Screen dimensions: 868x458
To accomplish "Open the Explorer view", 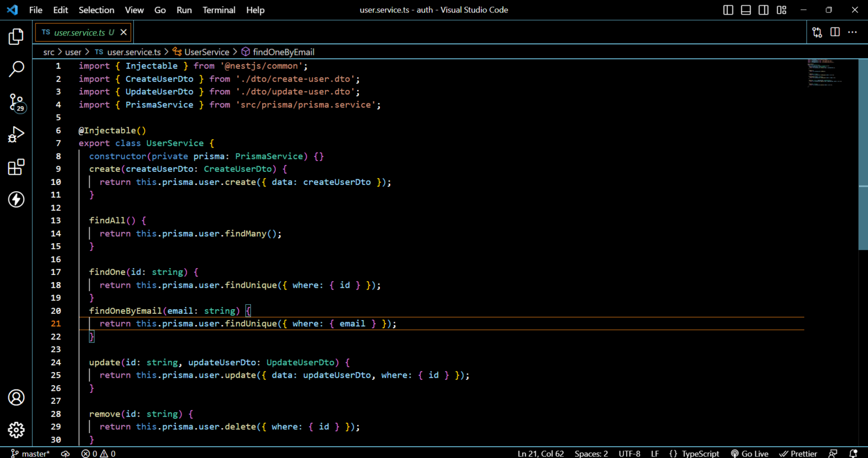I will click(x=16, y=36).
